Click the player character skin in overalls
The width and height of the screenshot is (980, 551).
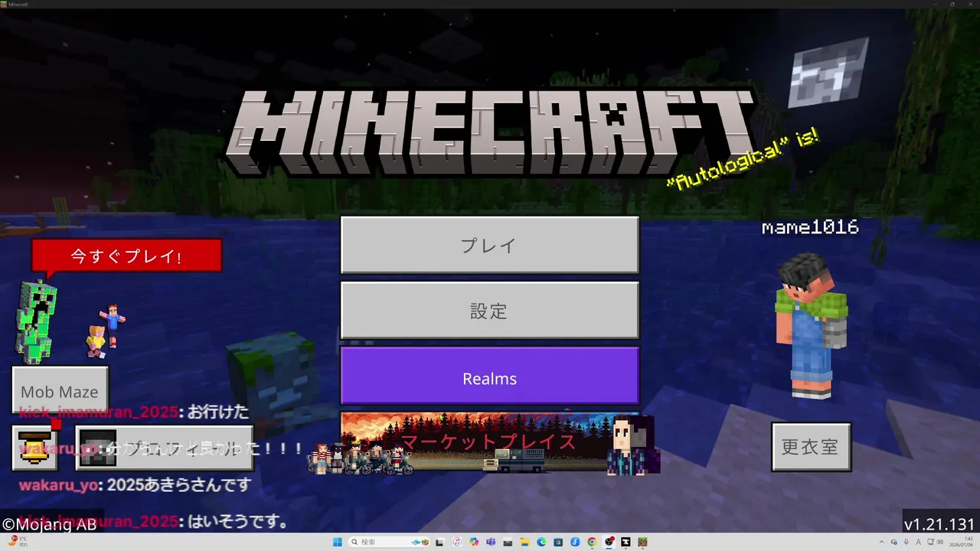pyautogui.click(x=812, y=325)
